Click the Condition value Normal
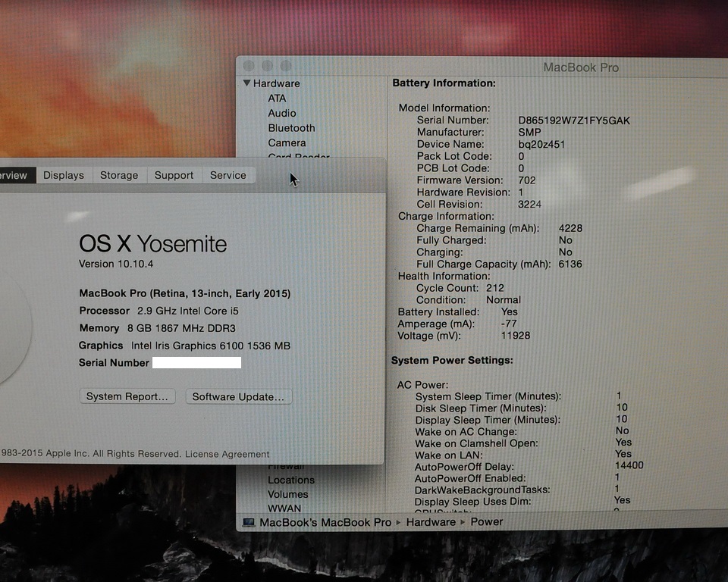The height and width of the screenshot is (582, 728). point(504,300)
